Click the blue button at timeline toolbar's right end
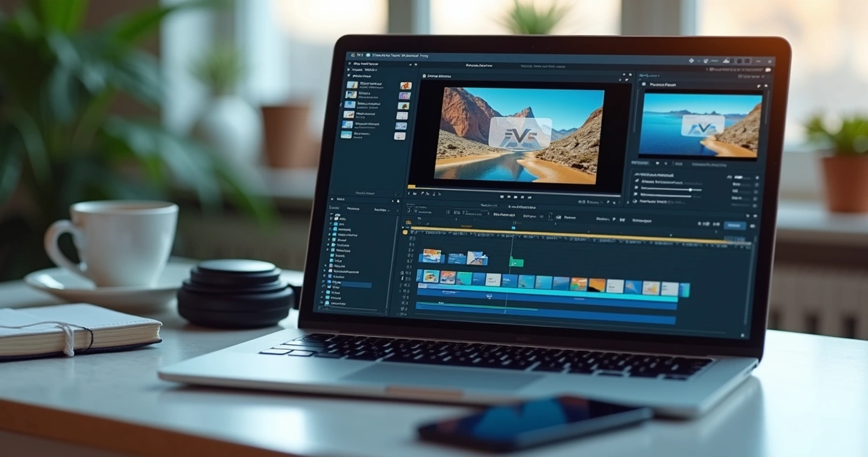Screen dimensions: 868x457 coord(734,225)
